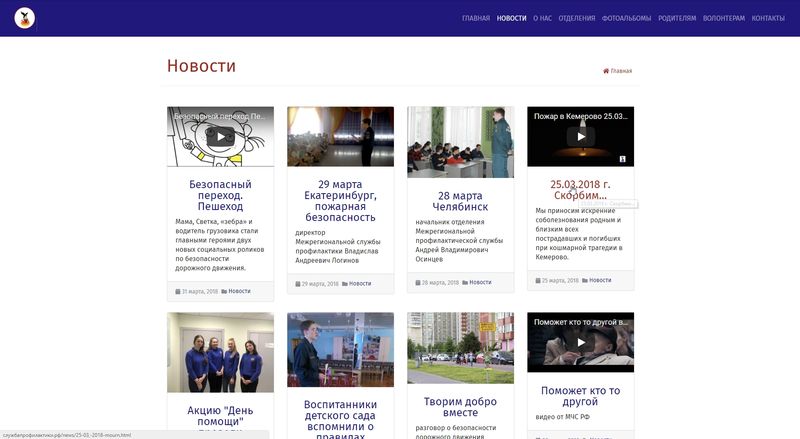Select the НОВОСТИ menu item
The width and height of the screenshot is (800, 439).
point(511,18)
